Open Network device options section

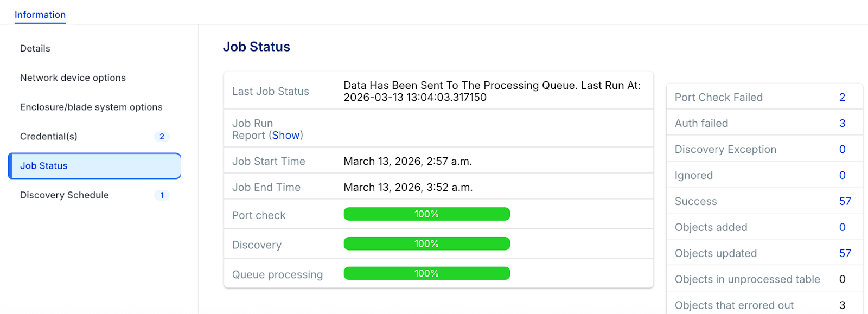click(x=73, y=78)
